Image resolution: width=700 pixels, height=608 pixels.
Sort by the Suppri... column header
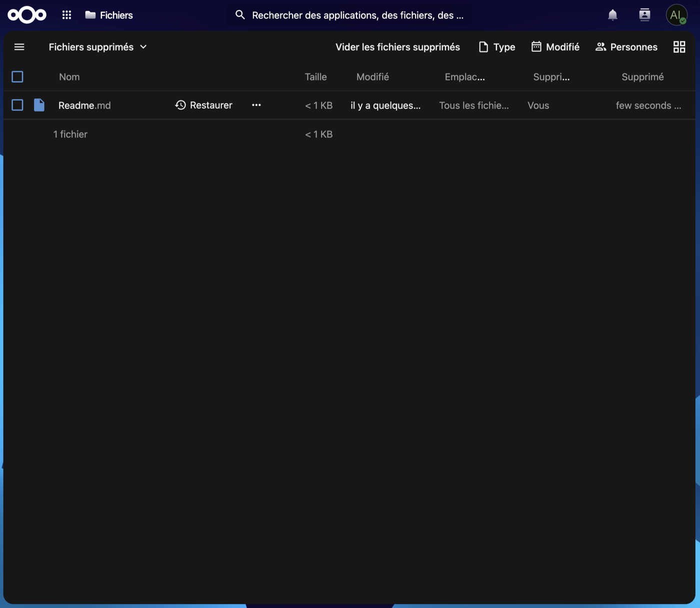tap(551, 77)
